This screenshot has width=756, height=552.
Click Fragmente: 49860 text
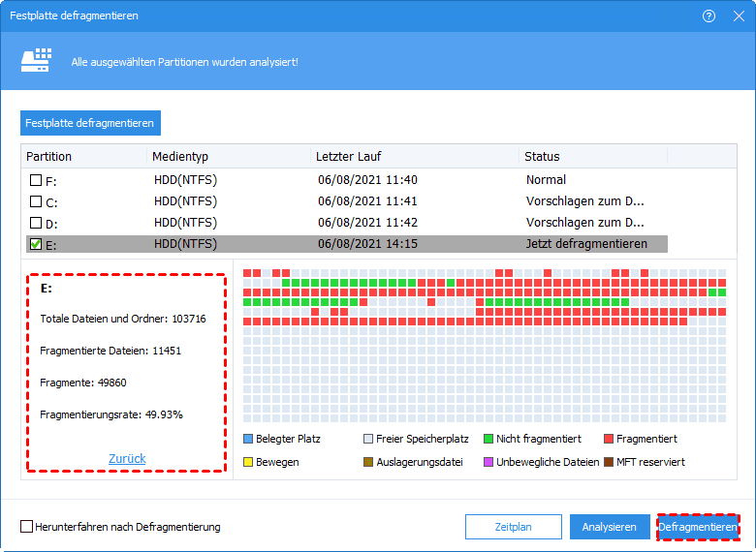point(83,383)
